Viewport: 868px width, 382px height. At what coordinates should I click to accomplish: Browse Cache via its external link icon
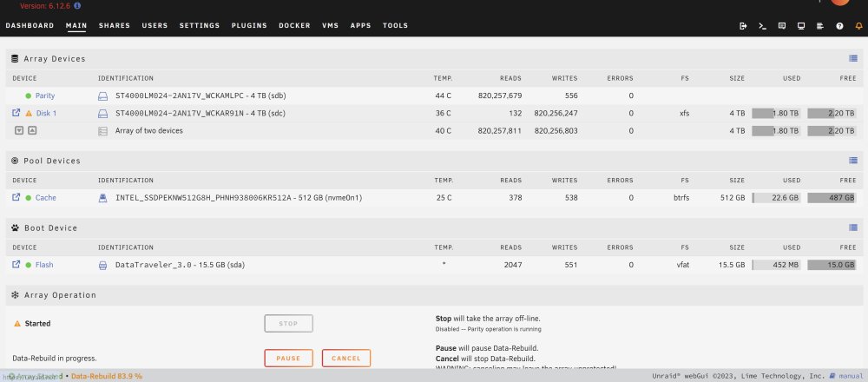coord(16,197)
